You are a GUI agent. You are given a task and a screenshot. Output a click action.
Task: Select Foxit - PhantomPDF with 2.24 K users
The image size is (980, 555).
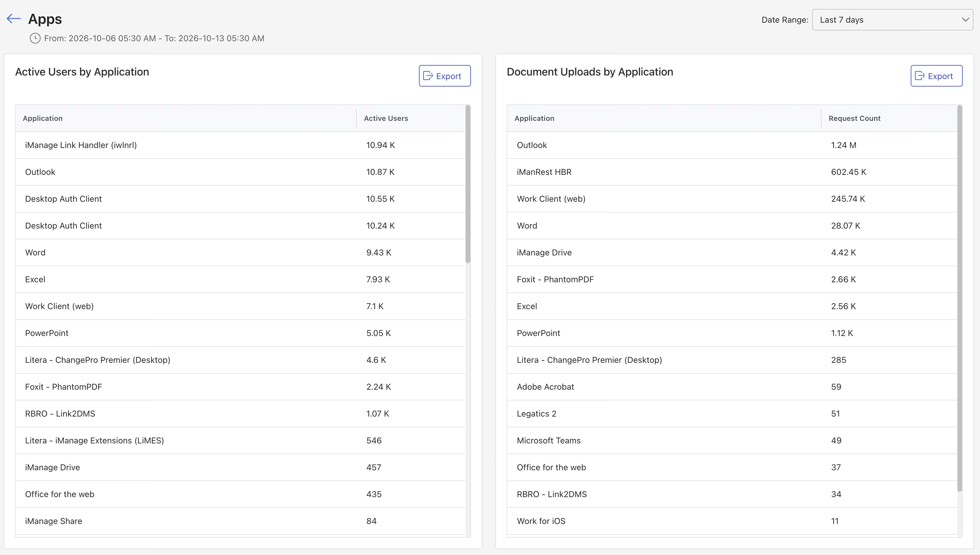coord(240,387)
